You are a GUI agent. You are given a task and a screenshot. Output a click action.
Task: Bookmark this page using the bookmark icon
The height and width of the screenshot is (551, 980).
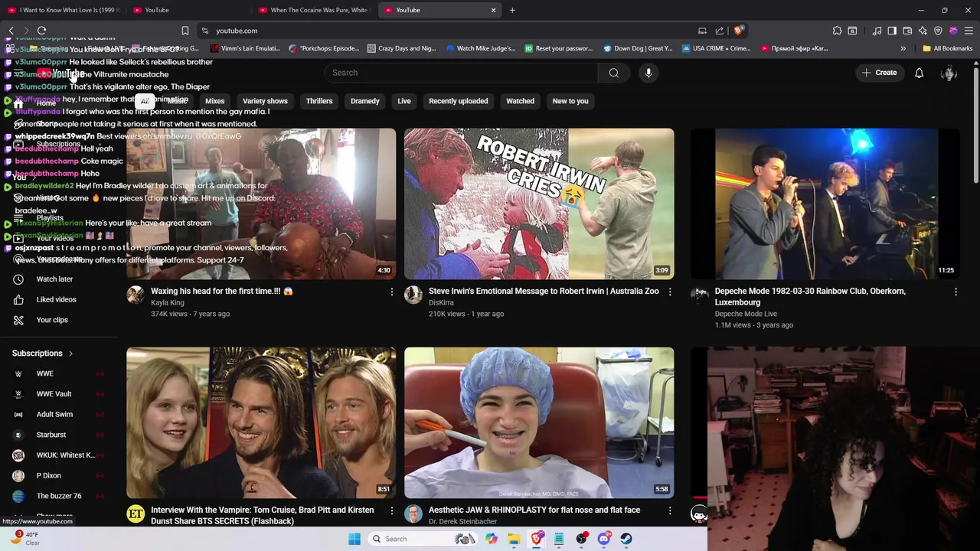pos(185,31)
